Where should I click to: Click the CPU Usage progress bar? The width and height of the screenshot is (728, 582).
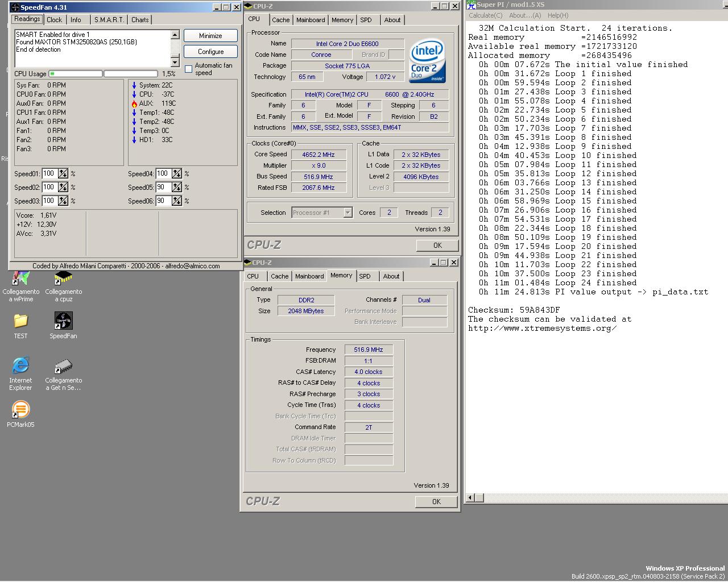coord(76,73)
